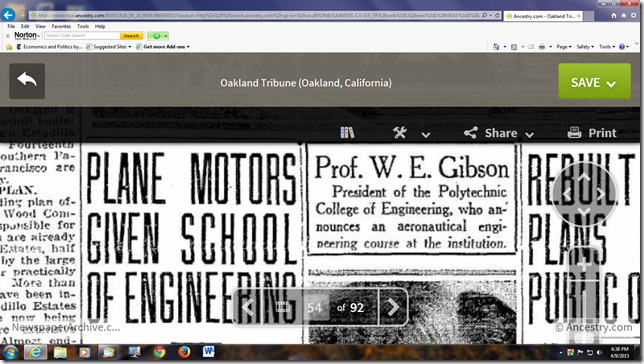Click the Ancestry return arrow button
Screen dimensions: 644x364
[x=27, y=81]
